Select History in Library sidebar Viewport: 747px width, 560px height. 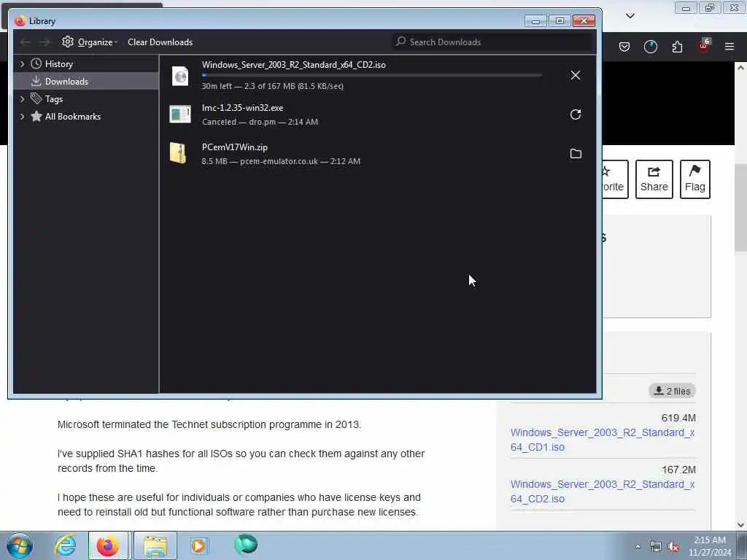point(58,64)
